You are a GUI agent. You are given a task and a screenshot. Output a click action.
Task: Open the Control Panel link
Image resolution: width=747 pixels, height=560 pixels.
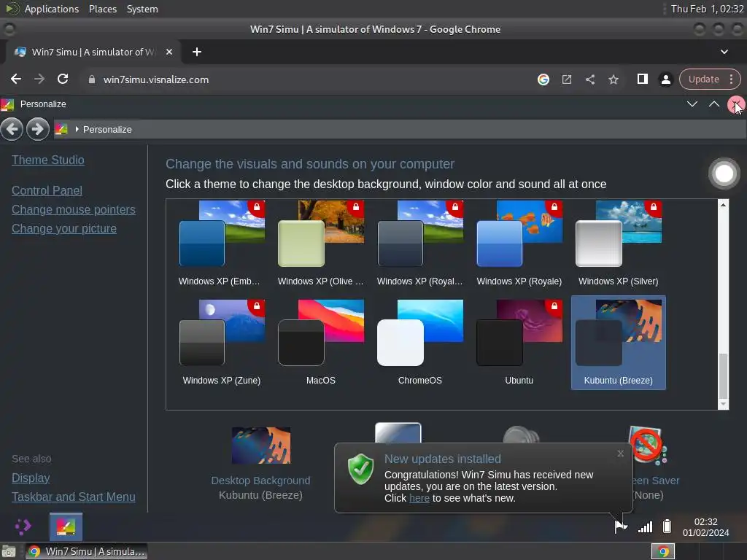pyautogui.click(x=47, y=190)
